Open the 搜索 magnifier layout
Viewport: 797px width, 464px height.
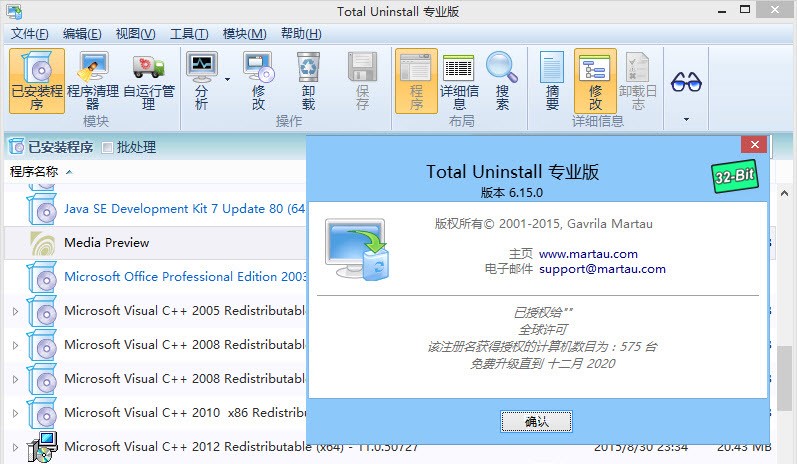point(502,81)
